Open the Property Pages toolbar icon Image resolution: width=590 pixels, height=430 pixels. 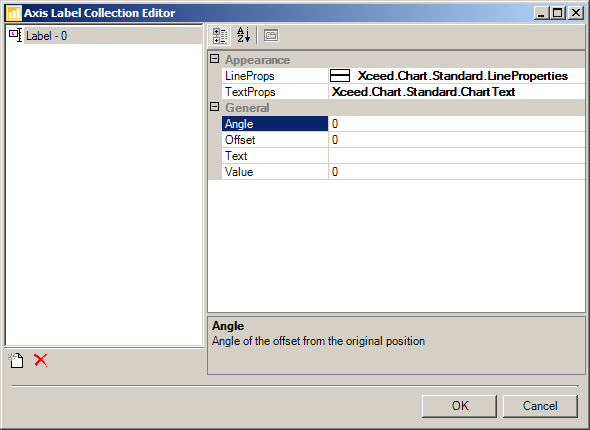tap(271, 36)
